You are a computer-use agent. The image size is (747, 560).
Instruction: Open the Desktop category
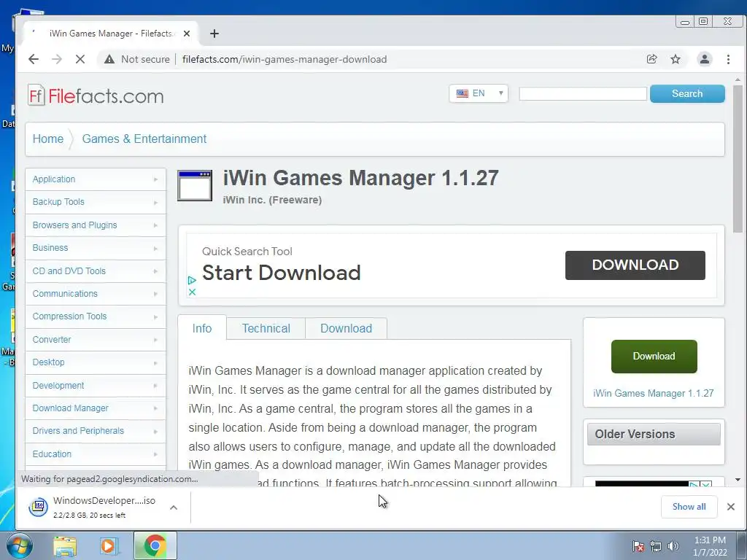(48, 362)
